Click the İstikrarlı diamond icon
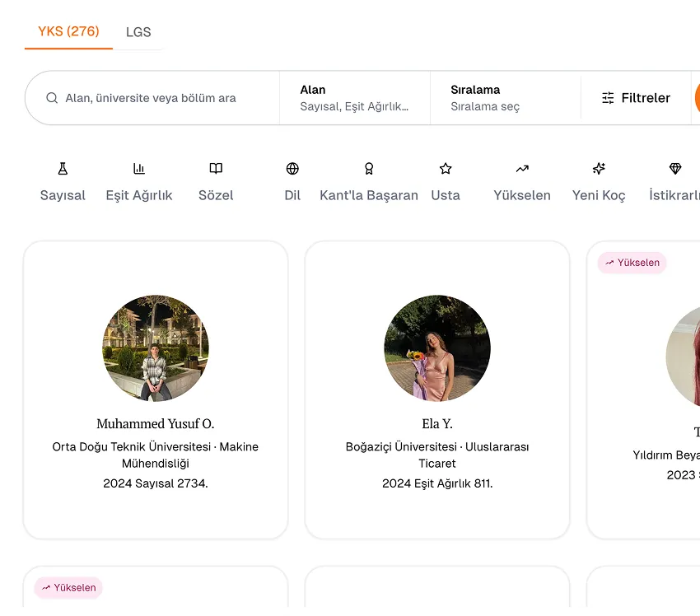This screenshot has height=616, width=700. [x=675, y=169]
